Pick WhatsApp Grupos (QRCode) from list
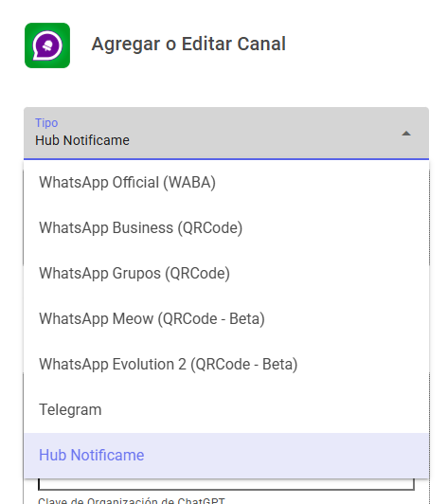The width and height of the screenshot is (447, 504). tap(226, 274)
